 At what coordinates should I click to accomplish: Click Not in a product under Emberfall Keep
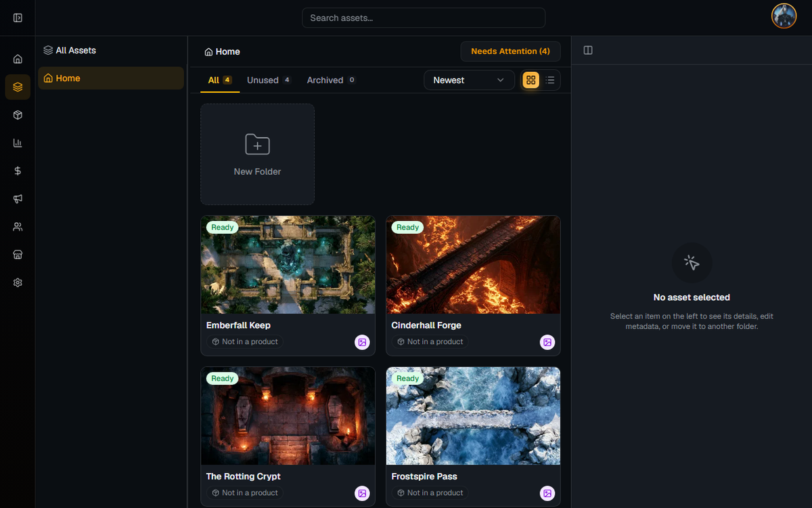[245, 342]
